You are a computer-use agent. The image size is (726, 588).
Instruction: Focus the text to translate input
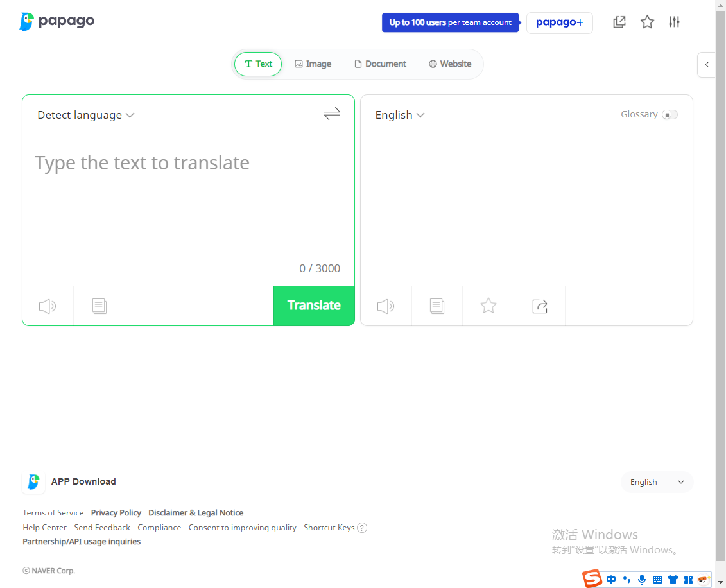pos(189,199)
